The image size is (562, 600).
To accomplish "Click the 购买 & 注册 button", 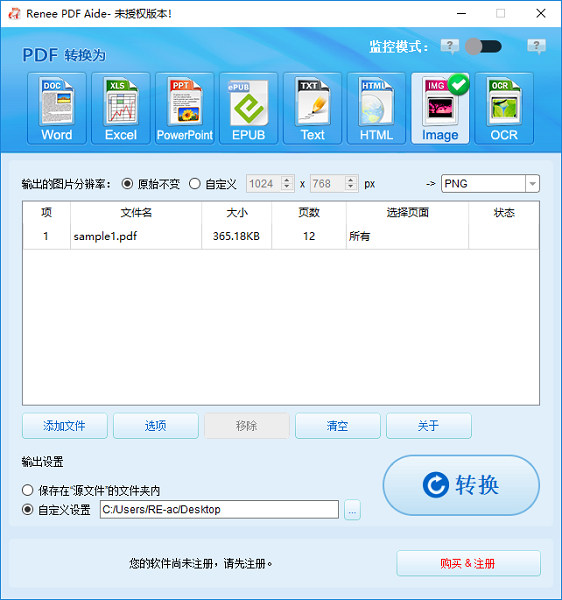I will pos(468,563).
